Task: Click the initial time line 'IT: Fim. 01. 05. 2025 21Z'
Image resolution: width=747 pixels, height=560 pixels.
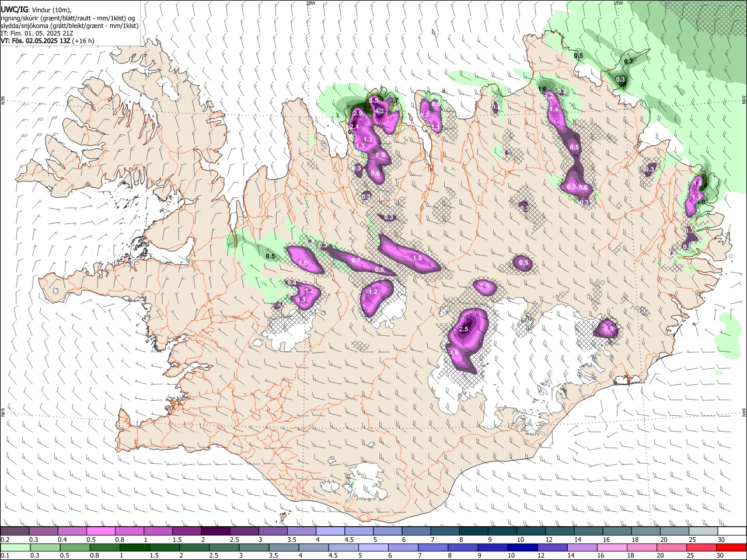Action: pos(37,33)
